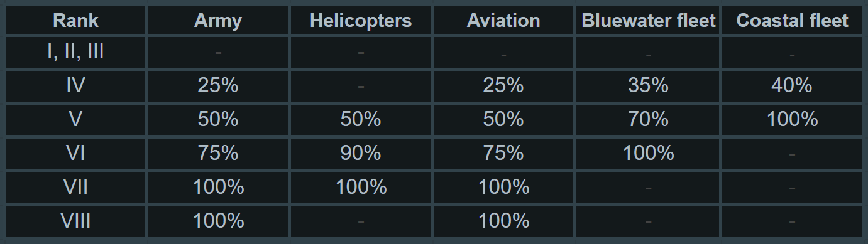Click the 35% Bluewater fleet value
Screen dimensions: 868x244
coord(648,85)
